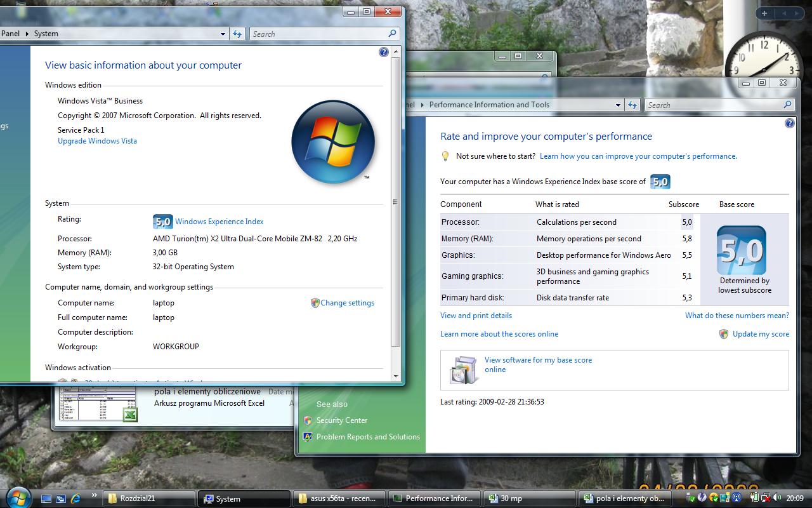
Task: Click 'Change settings' for computer name
Action: pyautogui.click(x=347, y=303)
